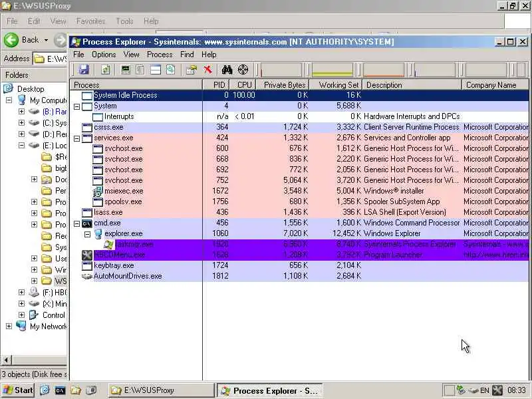Click the explorer.exe process icon
Image resolution: width=532 pixels, height=399 pixels.
(x=98, y=234)
